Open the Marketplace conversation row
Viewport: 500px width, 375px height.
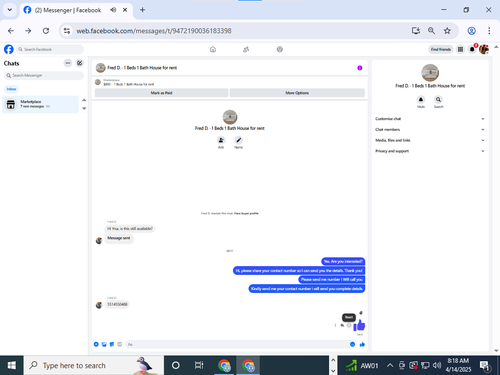coord(40,104)
